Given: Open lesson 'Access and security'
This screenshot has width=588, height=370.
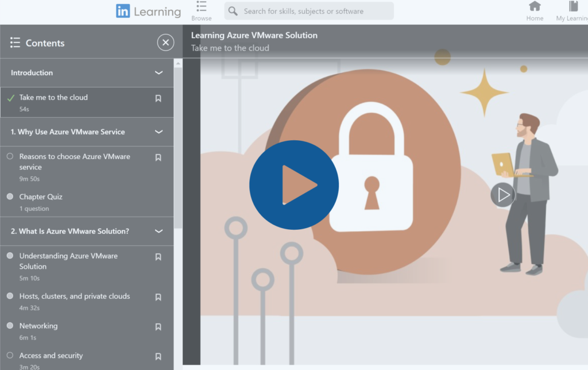Looking at the screenshot, I should pyautogui.click(x=51, y=356).
